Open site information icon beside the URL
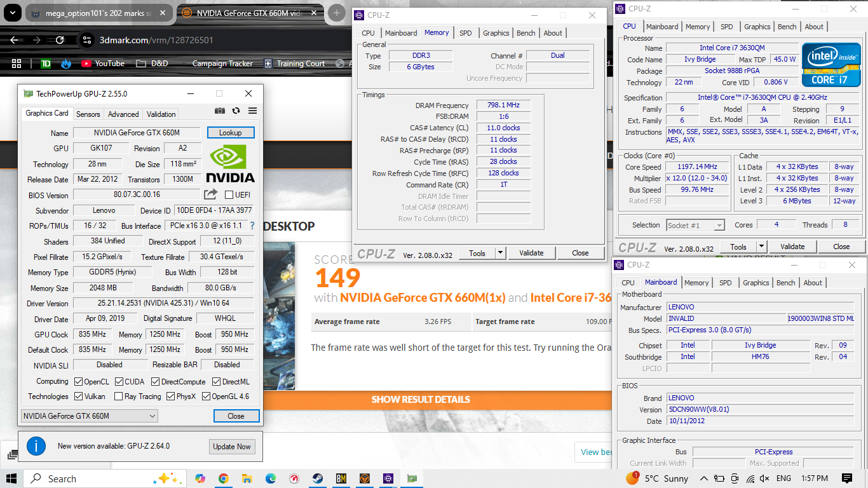The height and width of the screenshot is (488, 868). click(88, 40)
